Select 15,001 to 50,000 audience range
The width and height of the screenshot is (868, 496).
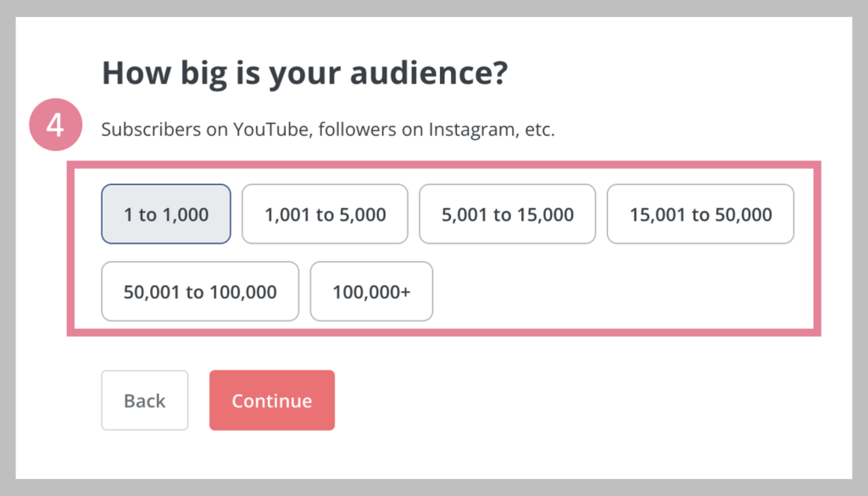pos(700,215)
